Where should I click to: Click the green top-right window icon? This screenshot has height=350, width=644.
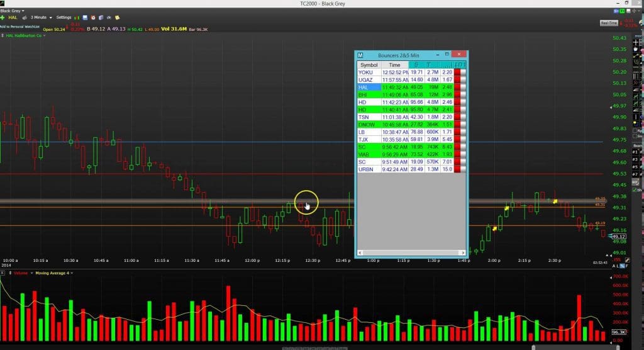tap(622, 11)
